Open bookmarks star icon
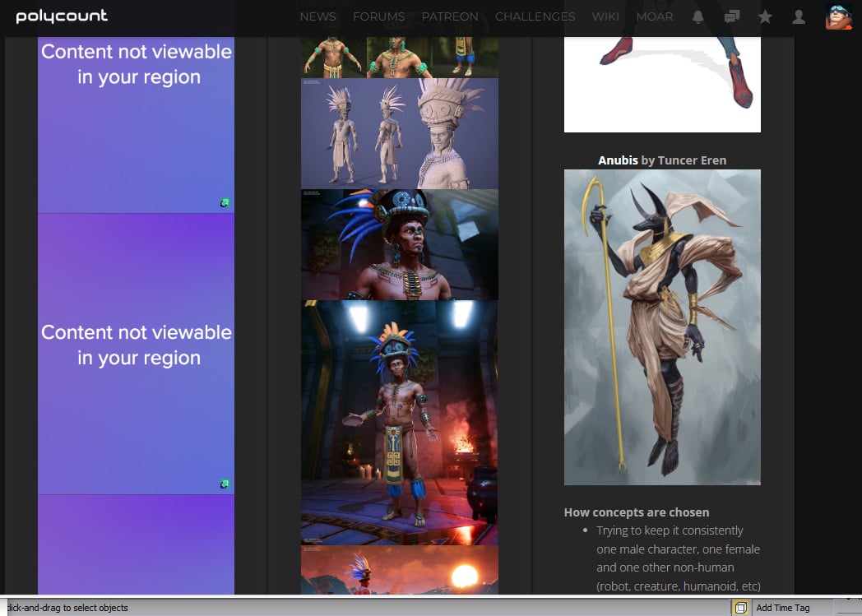This screenshot has height=616, width=862. tap(765, 17)
